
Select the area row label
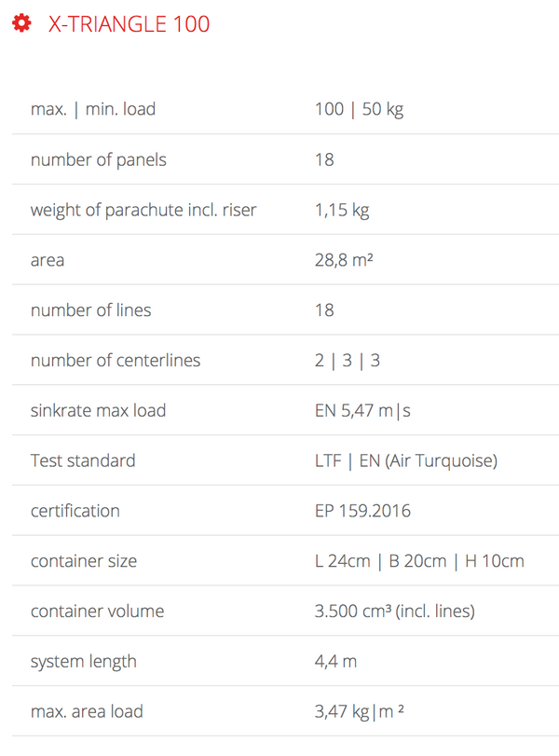pos(48,260)
